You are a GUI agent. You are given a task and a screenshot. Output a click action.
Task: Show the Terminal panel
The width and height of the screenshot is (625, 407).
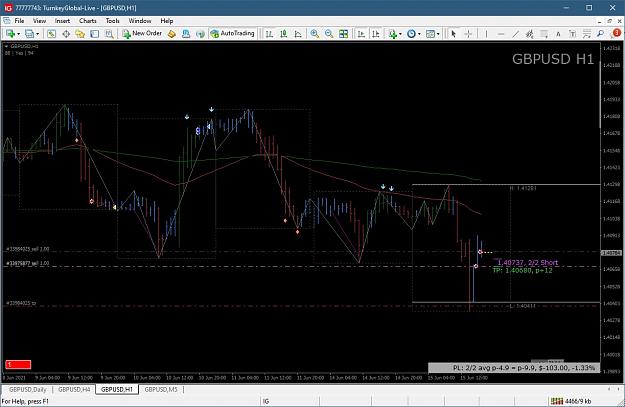pyautogui.click(x=94, y=34)
